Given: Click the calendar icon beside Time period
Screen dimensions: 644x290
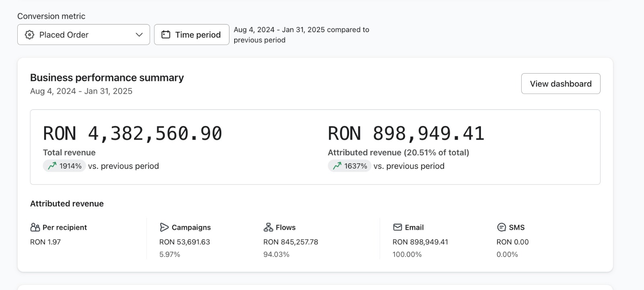Looking at the screenshot, I should click(x=166, y=35).
